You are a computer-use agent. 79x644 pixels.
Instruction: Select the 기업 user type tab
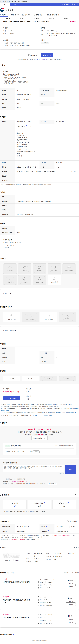pos(15,4)
